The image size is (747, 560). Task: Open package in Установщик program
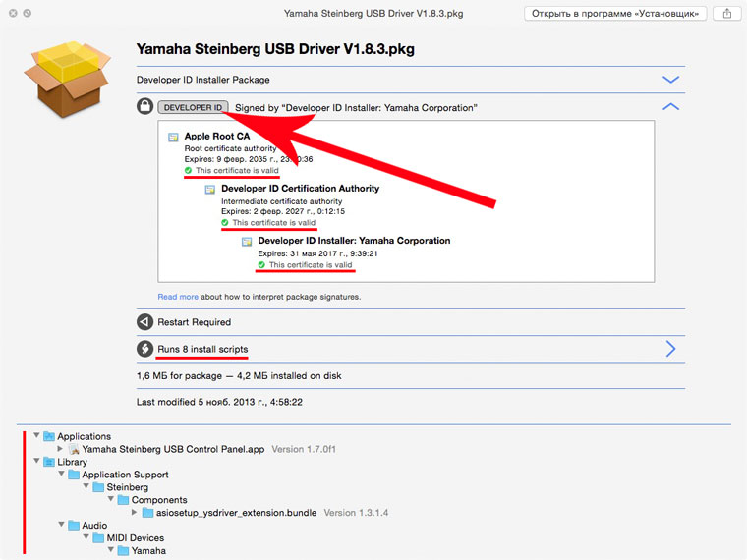point(615,14)
